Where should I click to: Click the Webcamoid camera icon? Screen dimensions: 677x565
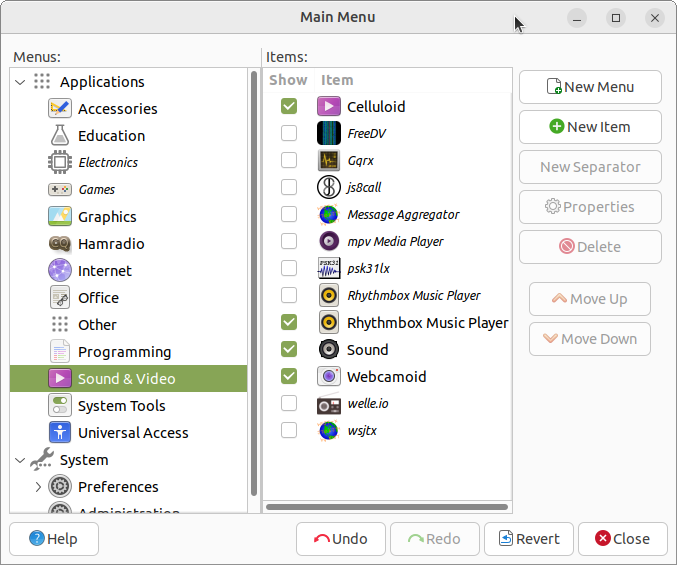tap(329, 376)
